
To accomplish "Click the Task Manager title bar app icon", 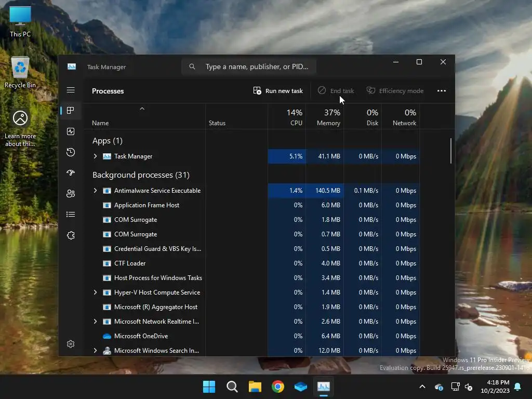I will [72, 66].
